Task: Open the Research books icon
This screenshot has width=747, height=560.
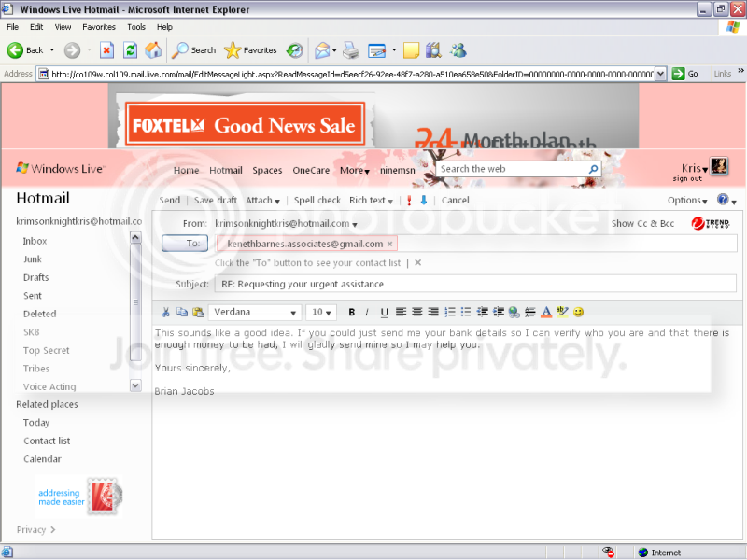Action: [433, 50]
